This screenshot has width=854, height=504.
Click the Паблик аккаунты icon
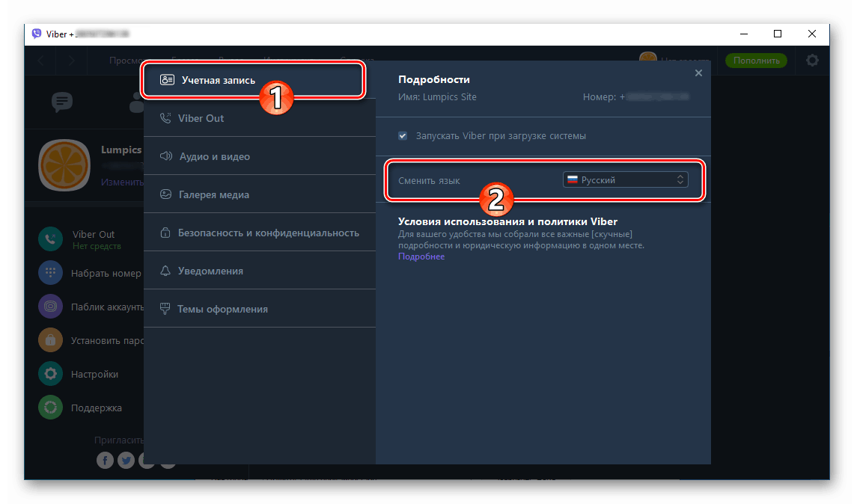[x=50, y=307]
